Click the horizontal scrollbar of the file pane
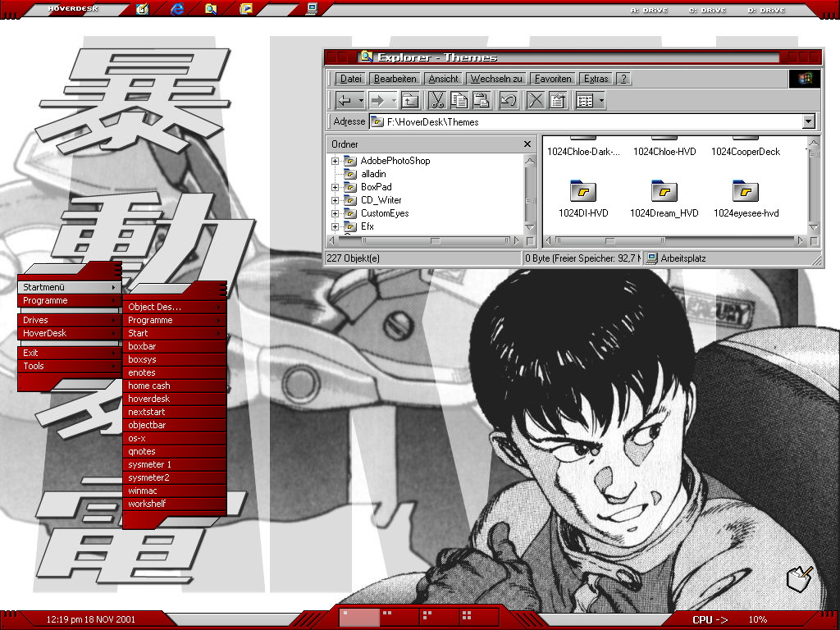 click(674, 241)
